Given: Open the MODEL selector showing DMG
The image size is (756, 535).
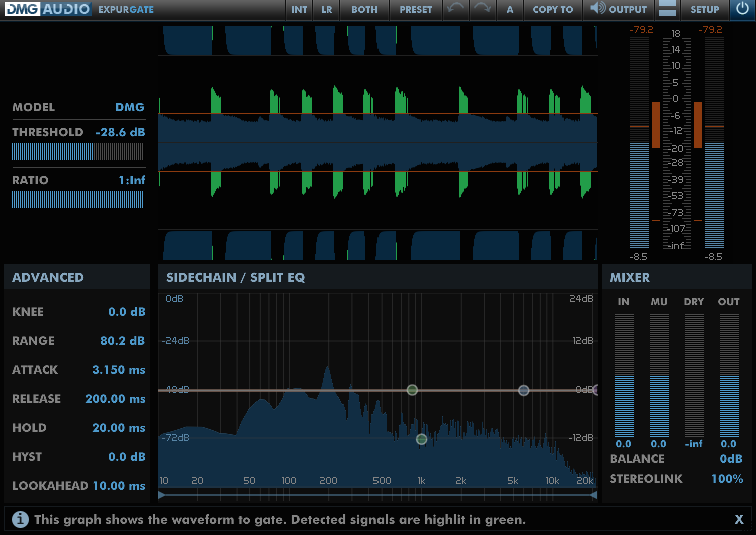Looking at the screenshot, I should click(x=129, y=107).
